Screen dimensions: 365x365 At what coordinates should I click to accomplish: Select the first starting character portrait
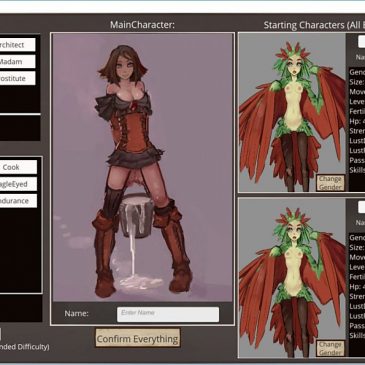pos(292,112)
